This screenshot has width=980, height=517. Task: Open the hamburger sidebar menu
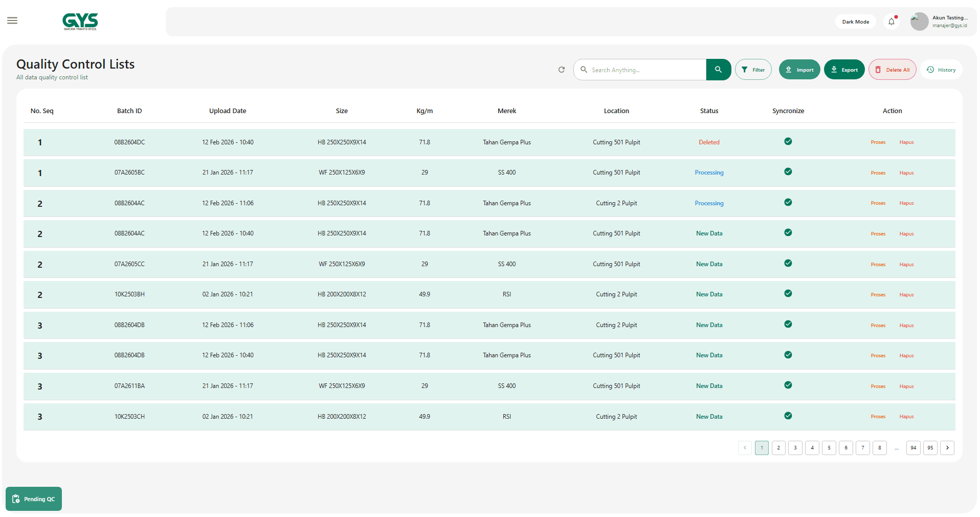(12, 21)
